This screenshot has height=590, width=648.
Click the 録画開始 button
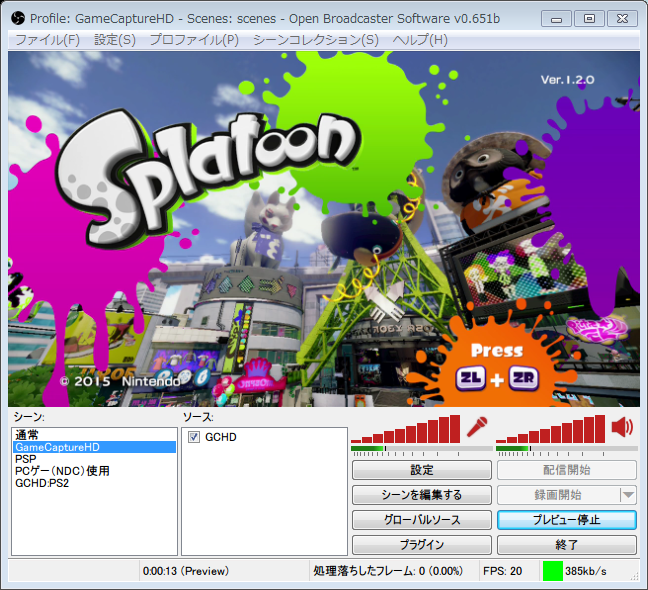pos(559,495)
